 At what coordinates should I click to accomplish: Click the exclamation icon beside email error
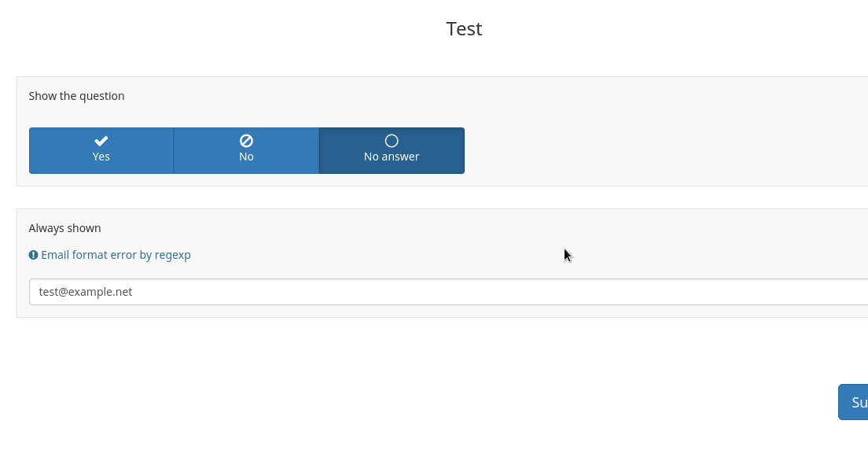(33, 255)
